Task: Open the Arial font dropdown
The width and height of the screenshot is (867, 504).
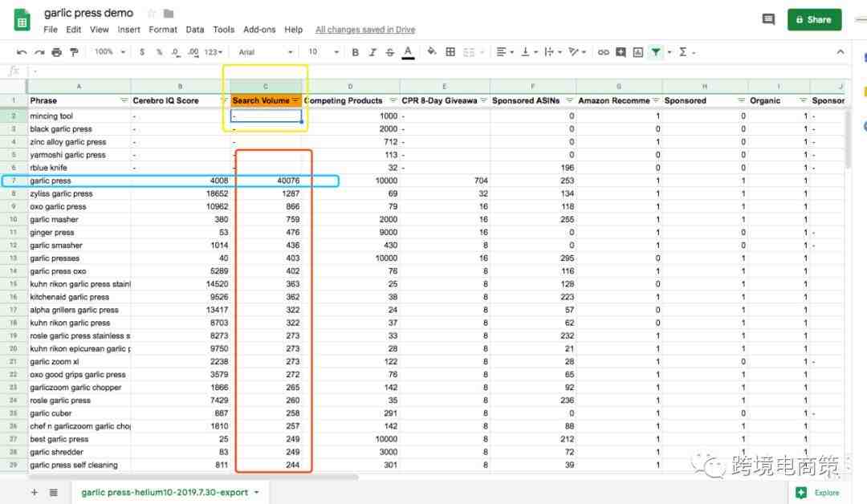Action: click(x=265, y=52)
